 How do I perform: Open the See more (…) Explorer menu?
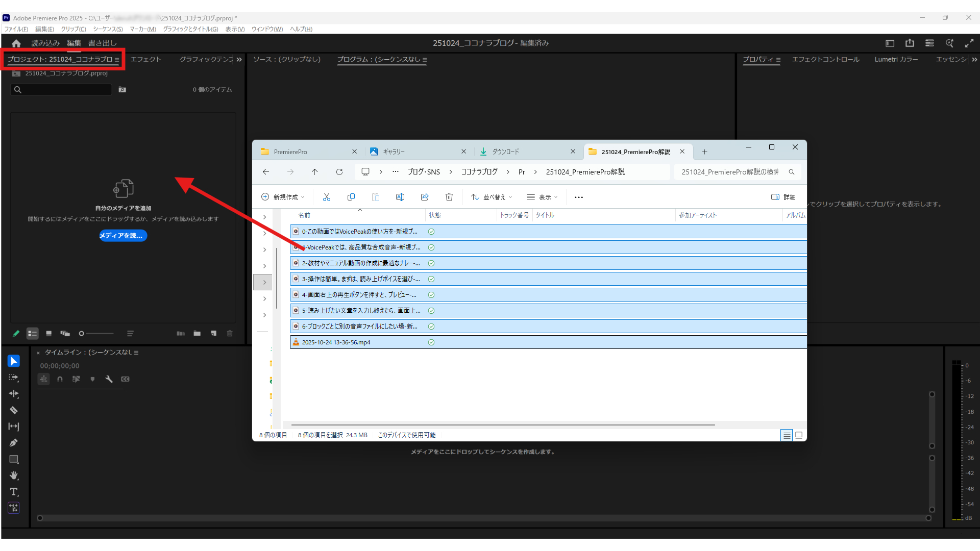[579, 197]
